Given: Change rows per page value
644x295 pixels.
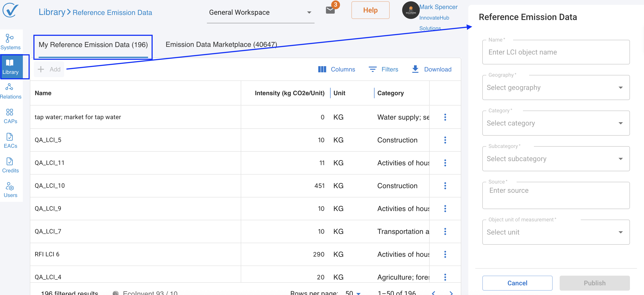Looking at the screenshot, I should pyautogui.click(x=353, y=293).
